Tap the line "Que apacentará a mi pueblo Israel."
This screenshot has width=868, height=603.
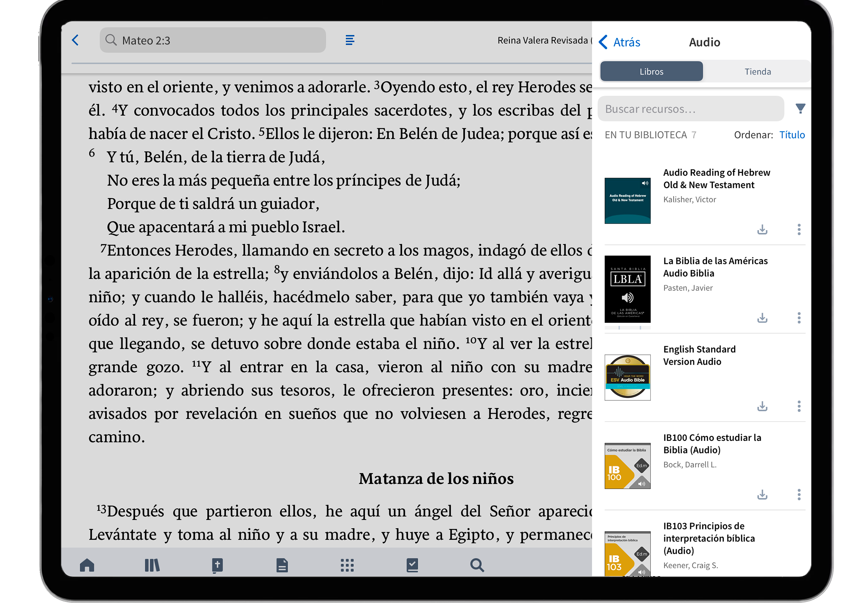click(225, 227)
